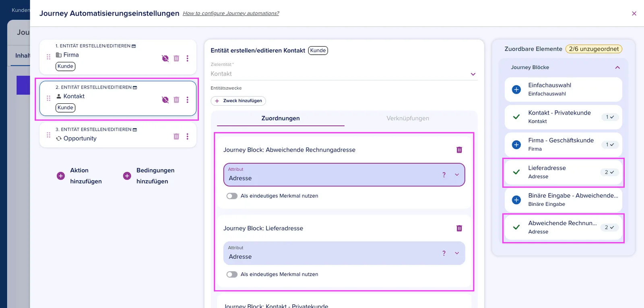Viewport: 644px width, 308px height.
Task: Open the Firma step's three-dot menu
Action: [x=188, y=58]
